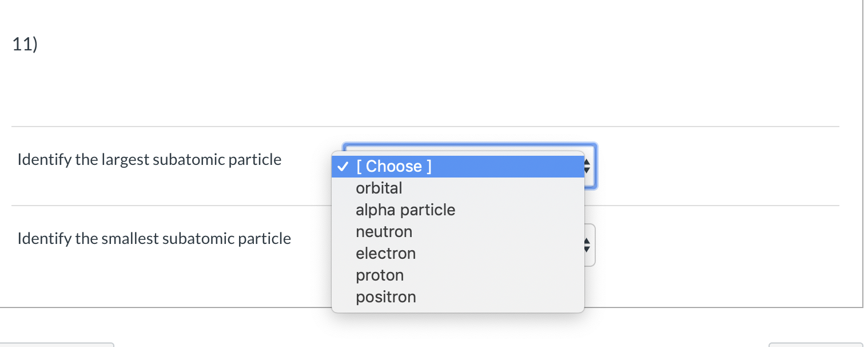Viewport: 868px width, 347px height.
Task: Click blank space right of question number 11
Action: tap(400, 46)
